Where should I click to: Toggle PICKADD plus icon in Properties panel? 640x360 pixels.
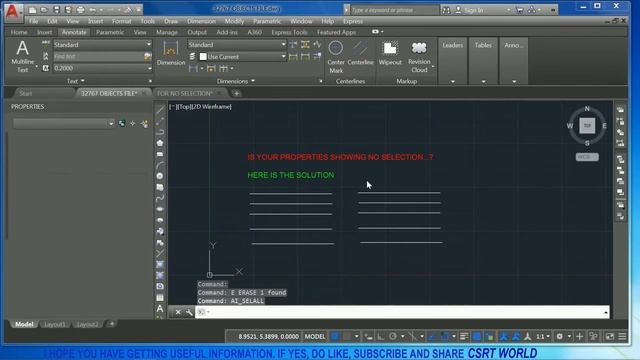(122, 123)
